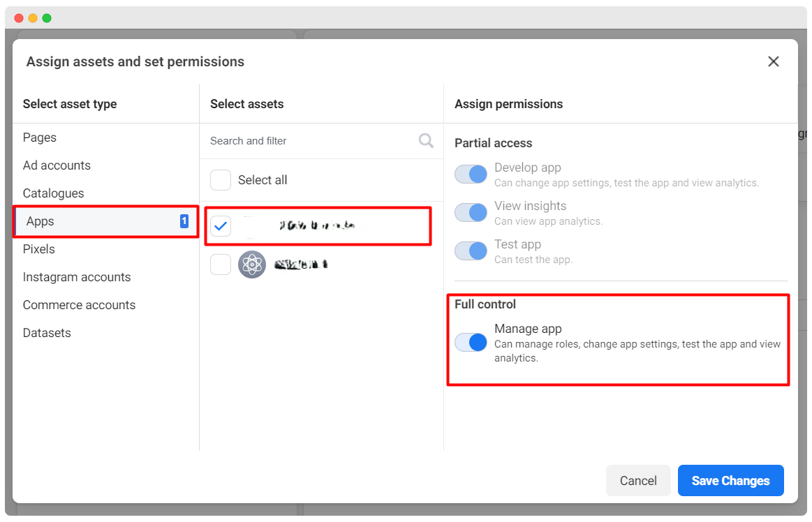Image resolution: width=812 pixels, height=522 pixels.
Task: Toggle the Develop app switch
Action: click(x=471, y=174)
